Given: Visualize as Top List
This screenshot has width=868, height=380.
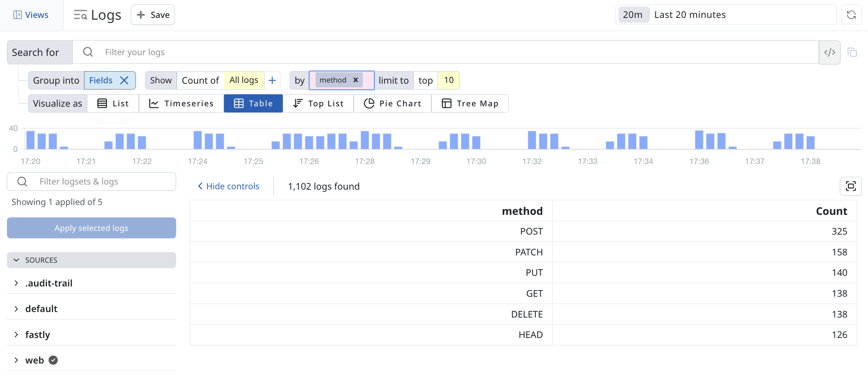Looking at the screenshot, I should coord(318,103).
